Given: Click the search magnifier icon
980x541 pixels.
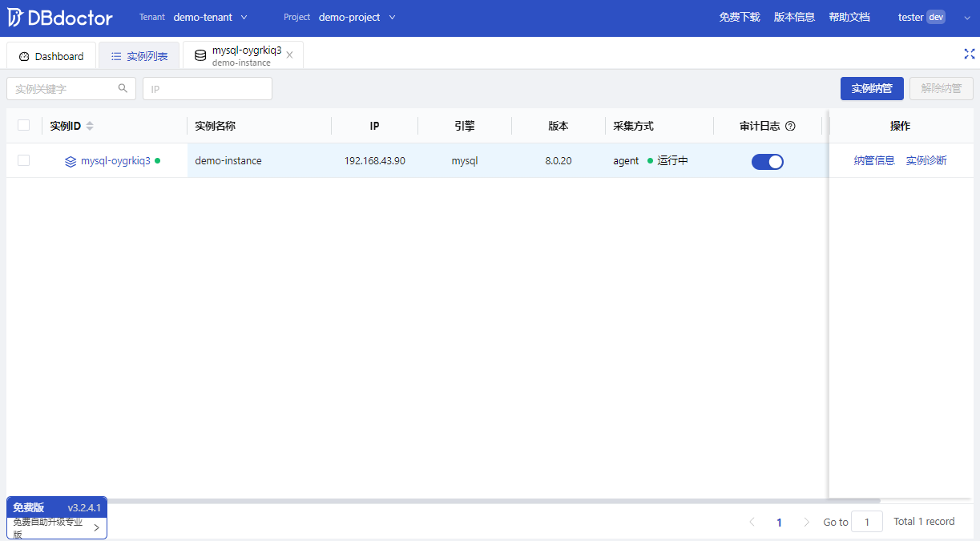Looking at the screenshot, I should (x=123, y=88).
